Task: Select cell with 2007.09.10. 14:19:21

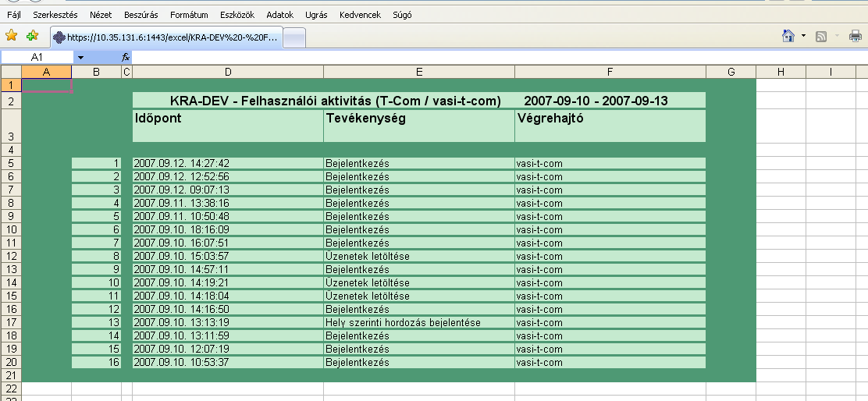Action: click(228, 282)
